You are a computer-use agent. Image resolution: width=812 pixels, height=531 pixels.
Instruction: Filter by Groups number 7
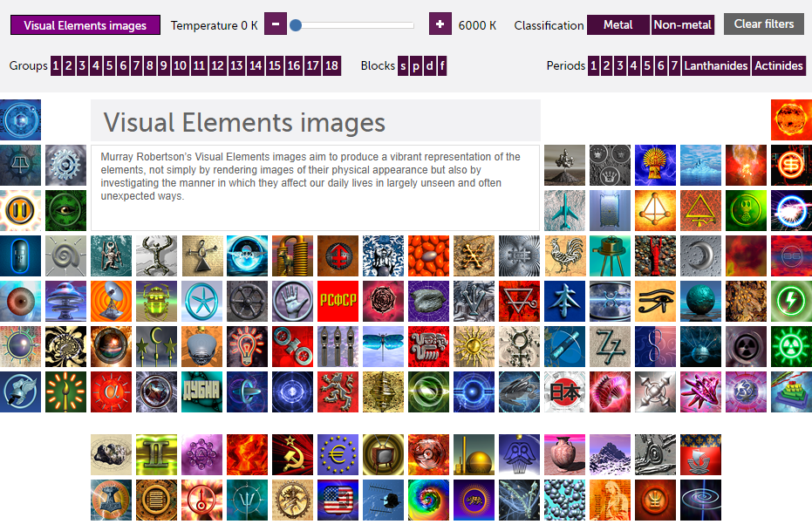click(136, 65)
